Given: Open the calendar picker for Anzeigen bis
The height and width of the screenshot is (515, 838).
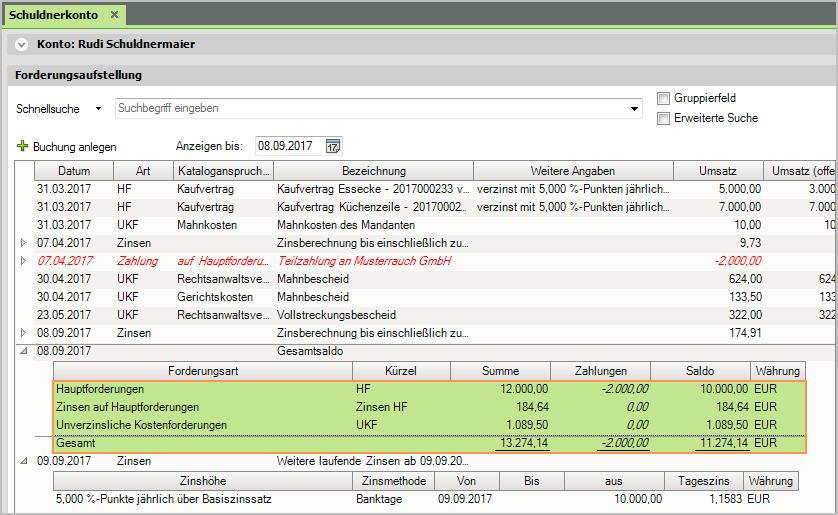Looking at the screenshot, I should click(333, 146).
